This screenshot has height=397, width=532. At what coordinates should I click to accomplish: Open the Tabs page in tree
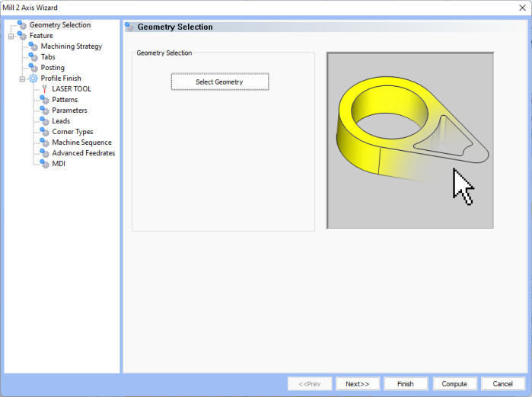click(x=48, y=56)
